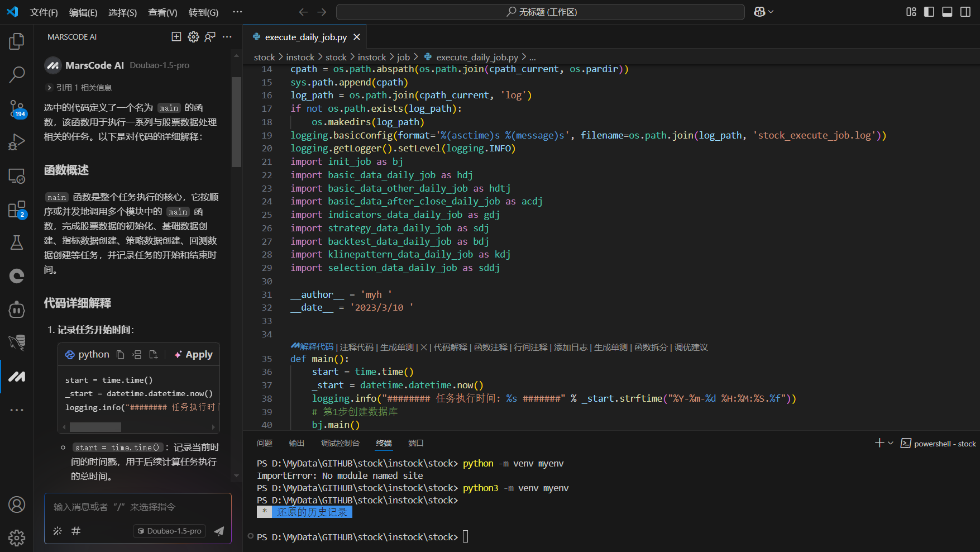Switch to the 问题 panel tab
This screenshot has width=980, height=552.
265,443
